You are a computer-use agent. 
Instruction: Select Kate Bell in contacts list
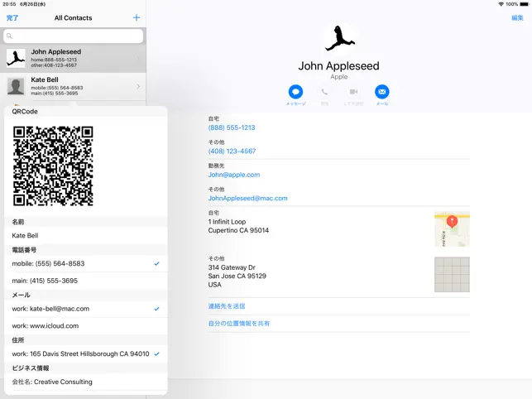point(73,87)
